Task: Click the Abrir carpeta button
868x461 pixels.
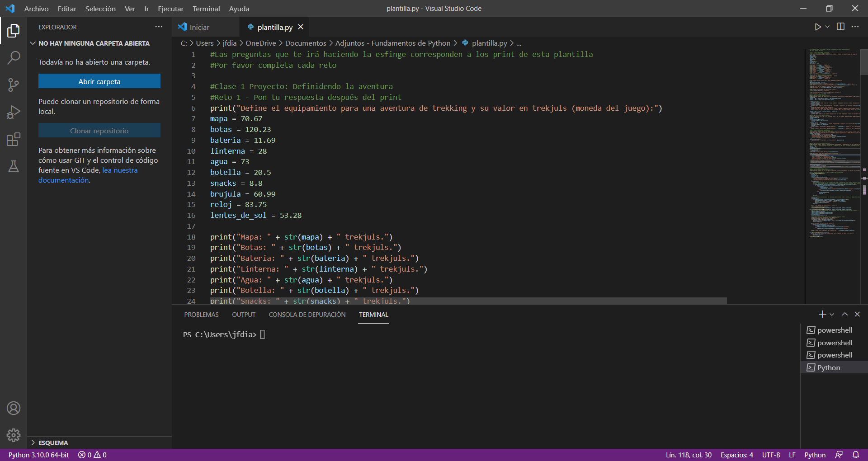Action: click(x=99, y=81)
